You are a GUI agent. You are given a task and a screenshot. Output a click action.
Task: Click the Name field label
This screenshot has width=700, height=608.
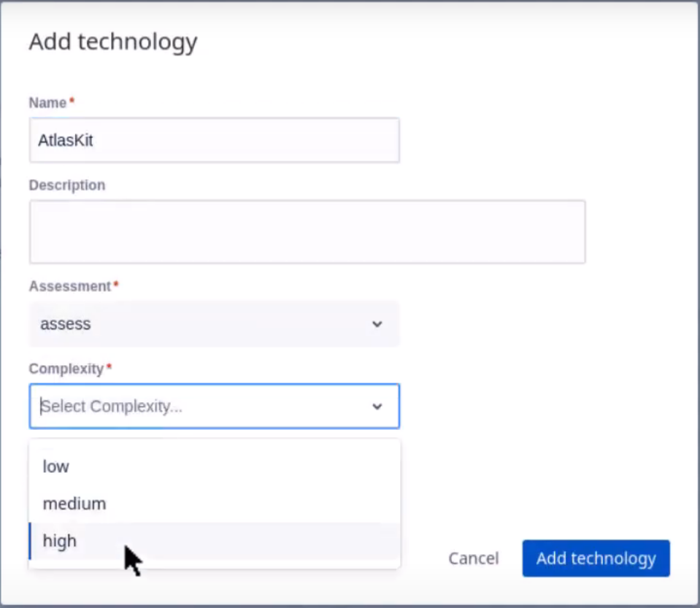(48, 103)
